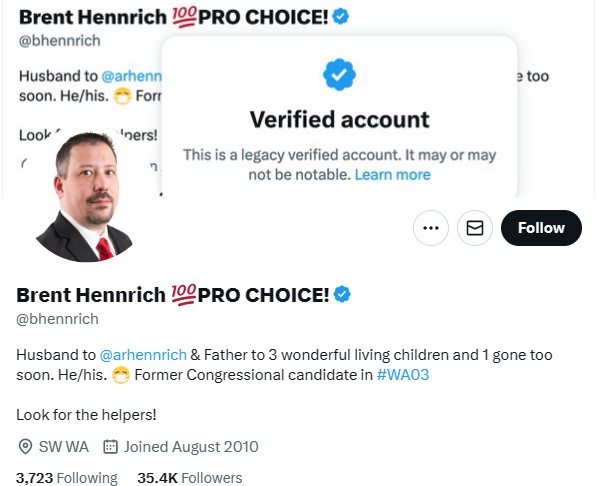Open the @arhennrich mention in lower bio
596x486 pixels.
pyautogui.click(x=143, y=355)
